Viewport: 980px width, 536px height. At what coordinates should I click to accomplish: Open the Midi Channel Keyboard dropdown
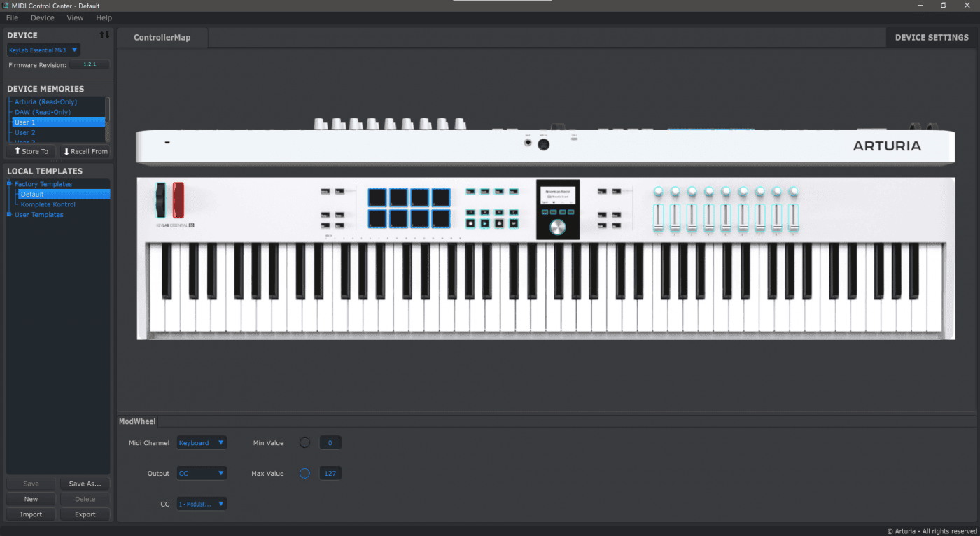coord(202,443)
